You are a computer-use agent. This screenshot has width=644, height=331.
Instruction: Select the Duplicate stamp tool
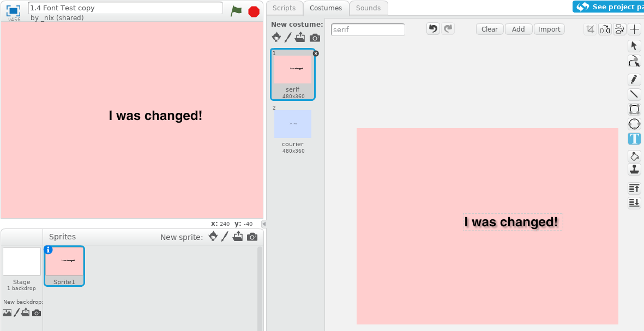[634, 170]
